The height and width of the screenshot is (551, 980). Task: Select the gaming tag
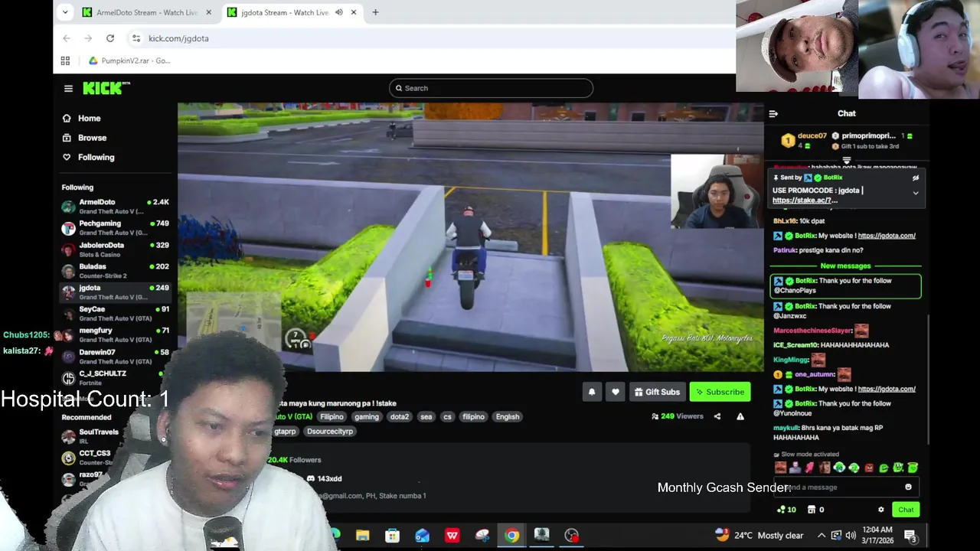tap(366, 417)
